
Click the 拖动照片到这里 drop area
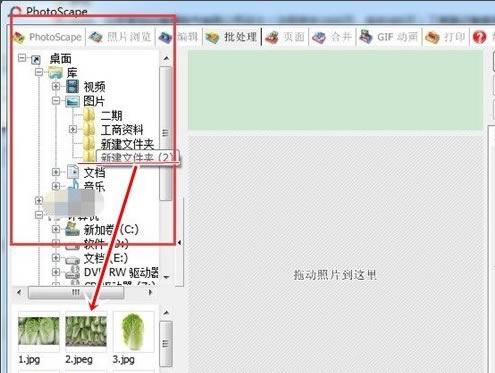tap(335, 253)
